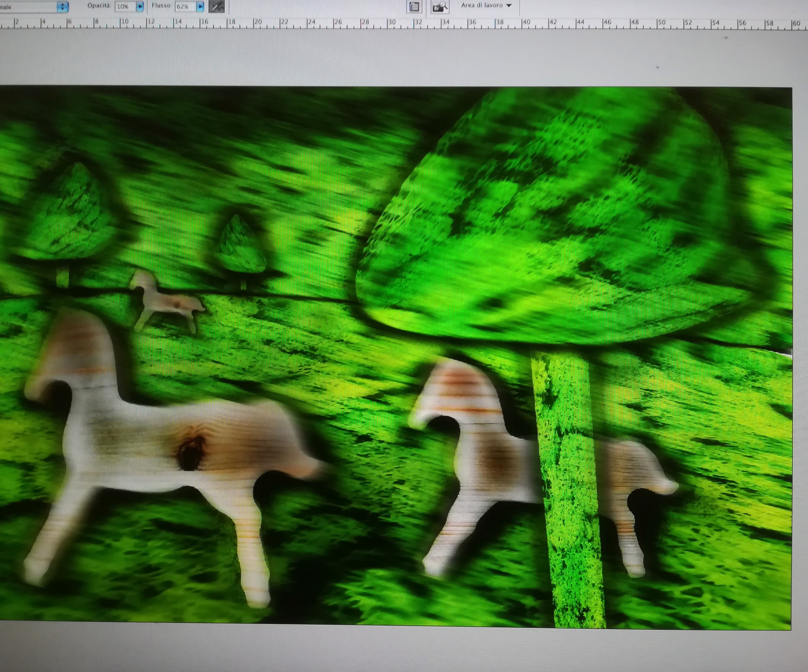This screenshot has height=672, width=808.
Task: Open the Flusso slider arrow
Action: pos(200,6)
